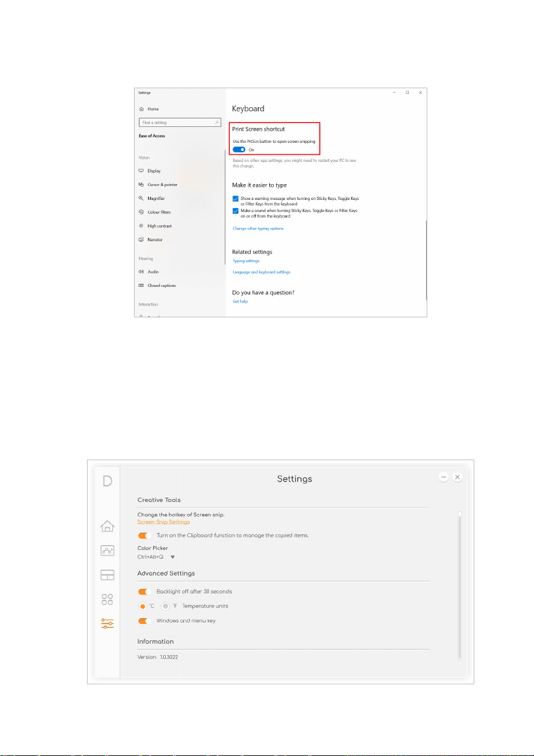The width and height of the screenshot is (534, 756).
Task: Click the D logo at sidebar top
Action: (x=107, y=481)
